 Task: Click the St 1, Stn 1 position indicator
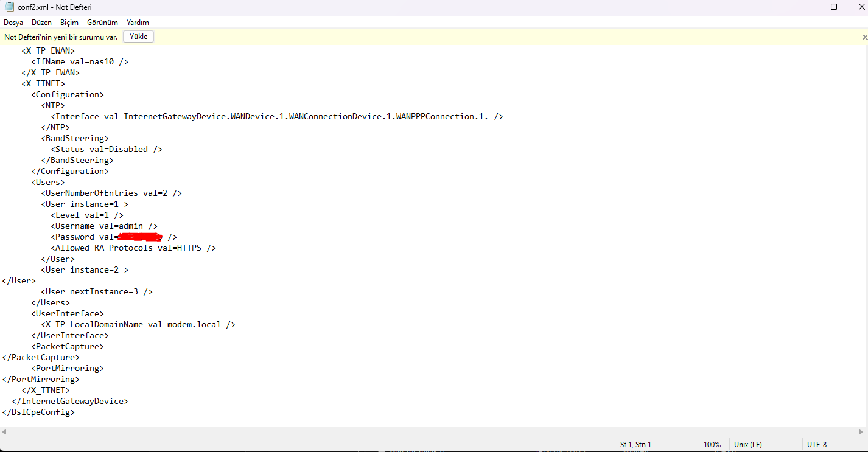pyautogui.click(x=635, y=445)
